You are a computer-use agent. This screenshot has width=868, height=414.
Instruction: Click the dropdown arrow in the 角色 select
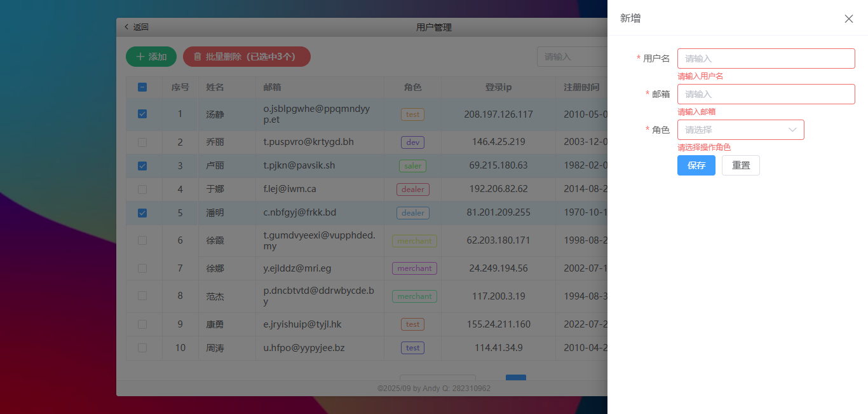(x=792, y=130)
